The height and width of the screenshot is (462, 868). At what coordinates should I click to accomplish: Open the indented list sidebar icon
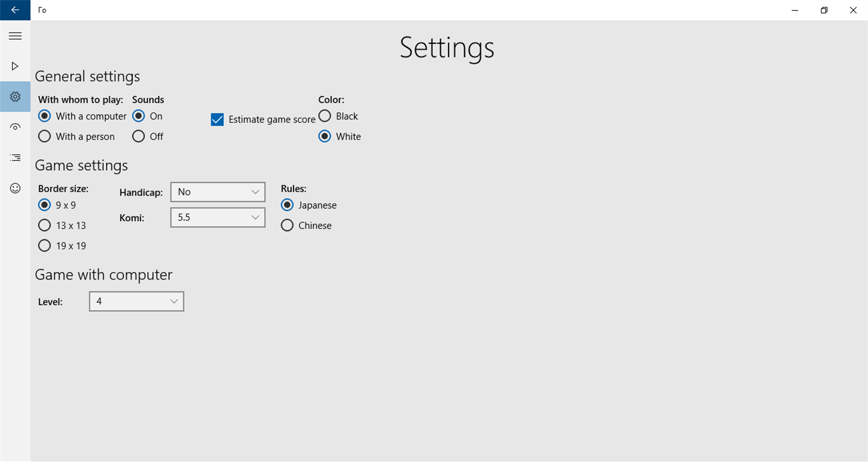point(15,157)
